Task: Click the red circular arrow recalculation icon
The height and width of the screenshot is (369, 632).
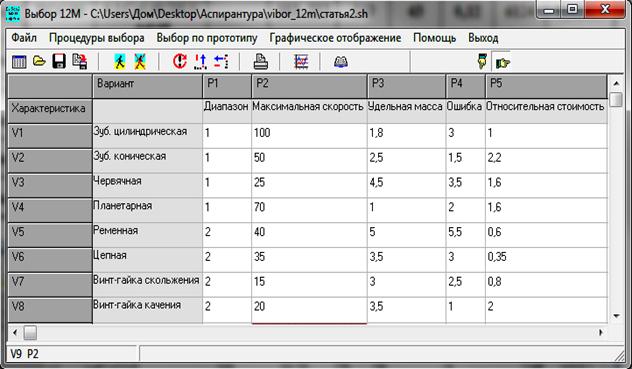Action: tap(180, 61)
